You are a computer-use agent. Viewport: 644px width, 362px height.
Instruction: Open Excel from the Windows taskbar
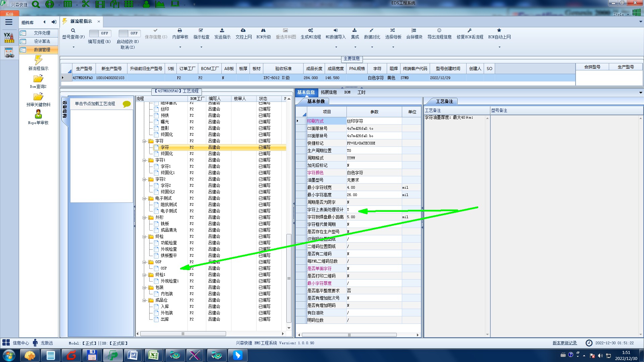[154, 355]
